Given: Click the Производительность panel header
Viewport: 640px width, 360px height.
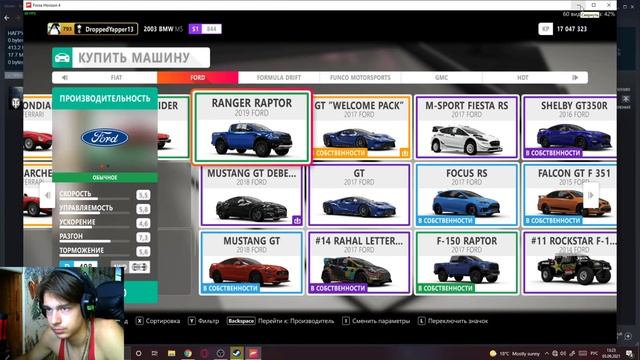Looking at the screenshot, I should [104, 98].
